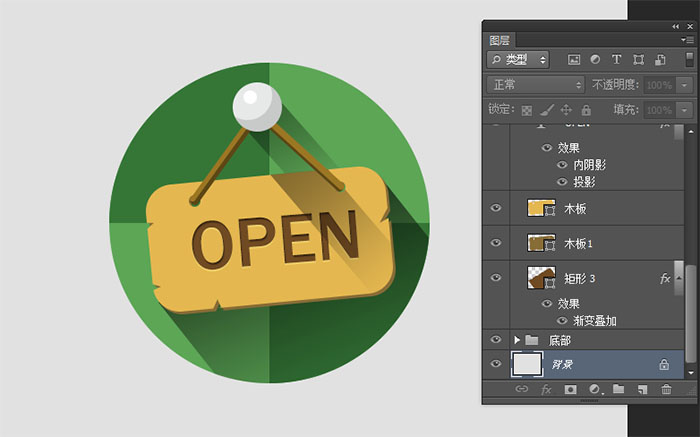This screenshot has height=437, width=700.
Task: Lock transparent pixels icon
Action: tap(527, 110)
